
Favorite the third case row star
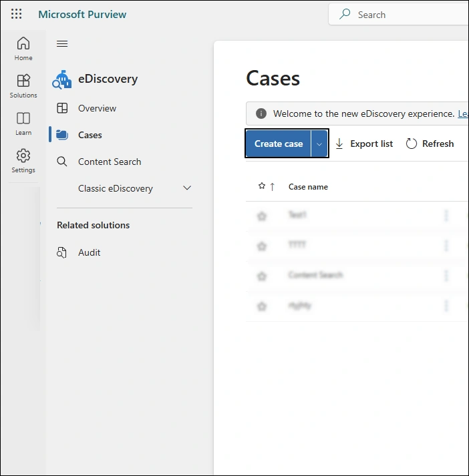[261, 276]
